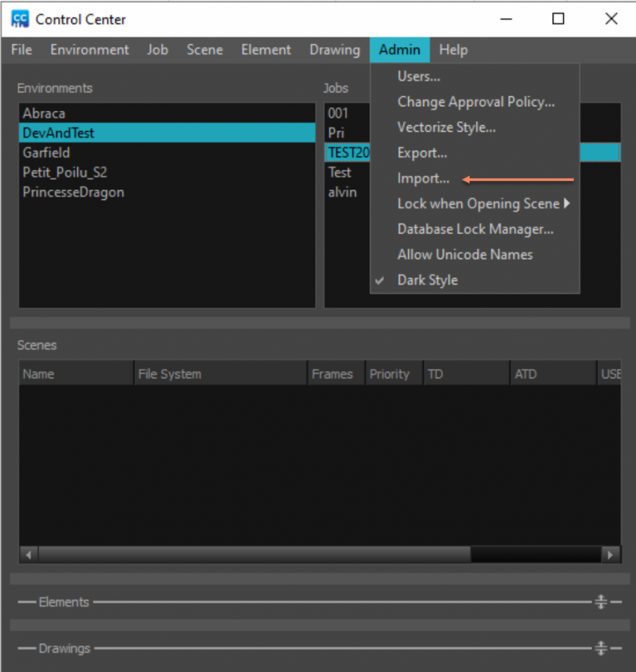Image resolution: width=636 pixels, height=672 pixels.
Task: Select Import... in the Admin menu
Action: [x=475, y=178]
